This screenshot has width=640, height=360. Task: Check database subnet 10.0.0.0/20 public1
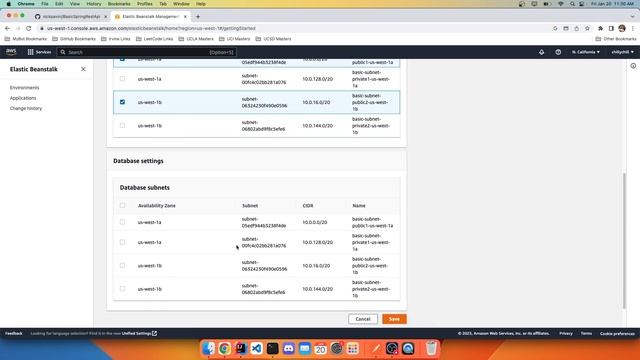(x=122, y=222)
